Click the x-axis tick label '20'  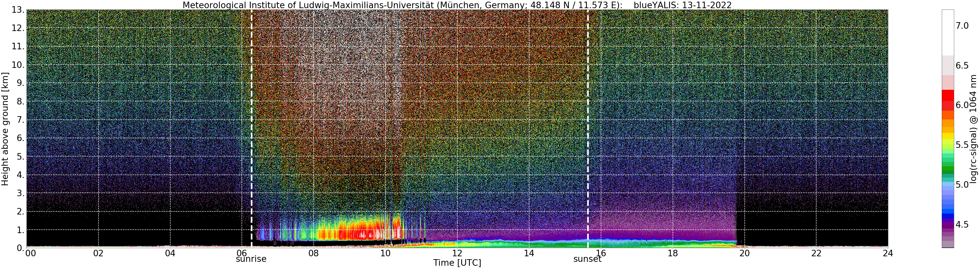pyautogui.click(x=744, y=253)
